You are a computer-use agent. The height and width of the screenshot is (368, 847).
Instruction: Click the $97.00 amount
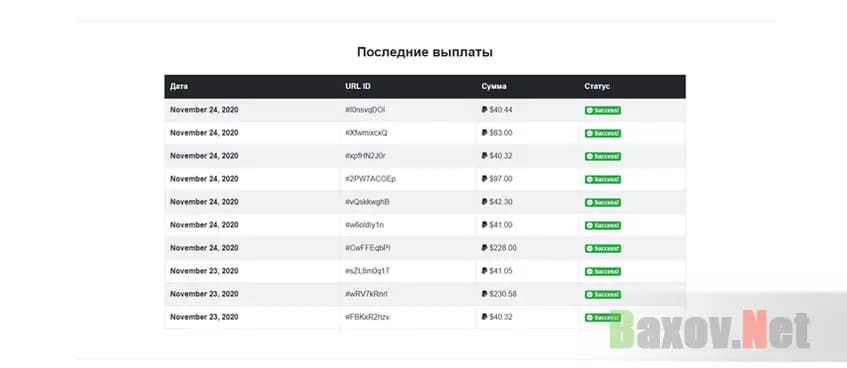[x=501, y=179]
